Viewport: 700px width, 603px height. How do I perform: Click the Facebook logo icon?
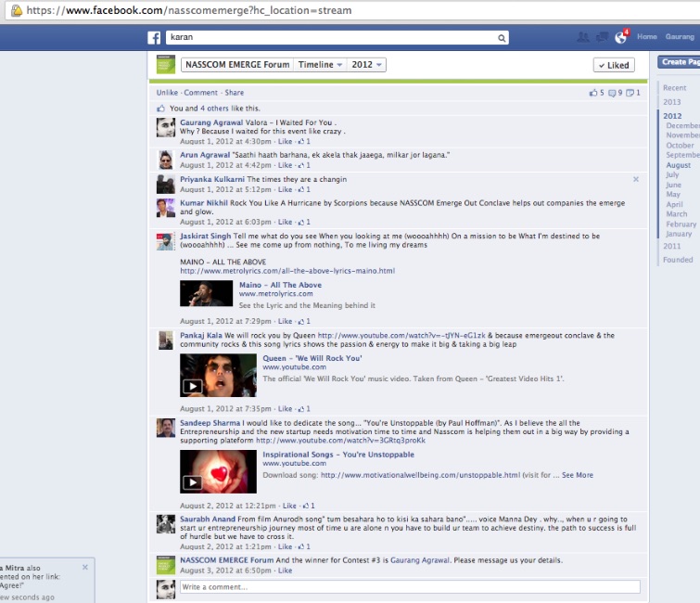[154, 37]
